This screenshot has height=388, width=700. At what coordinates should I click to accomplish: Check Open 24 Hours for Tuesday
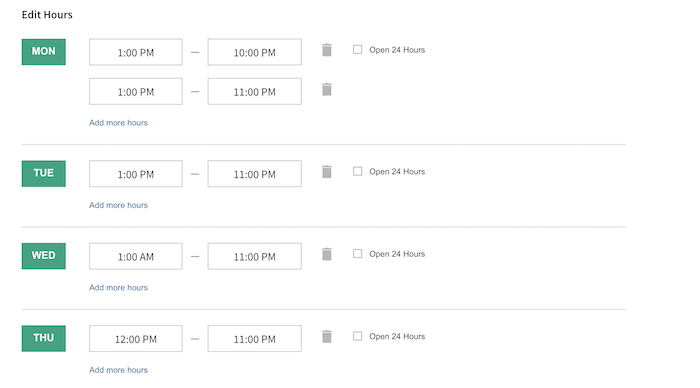[358, 171]
